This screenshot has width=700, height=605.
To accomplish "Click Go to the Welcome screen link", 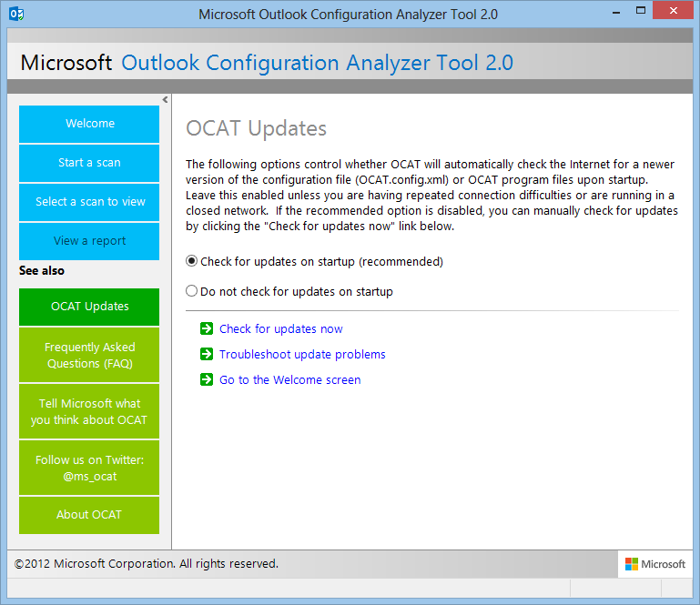I will coord(289,379).
